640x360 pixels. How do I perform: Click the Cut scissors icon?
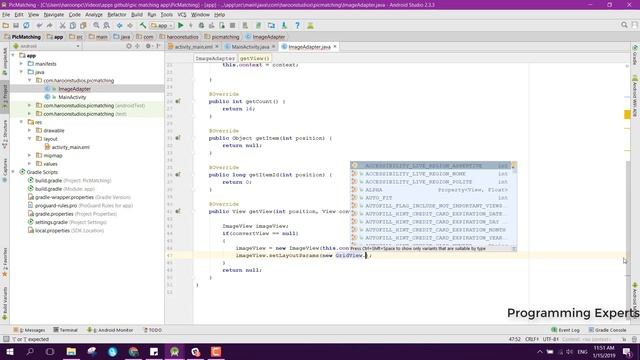[62, 25]
